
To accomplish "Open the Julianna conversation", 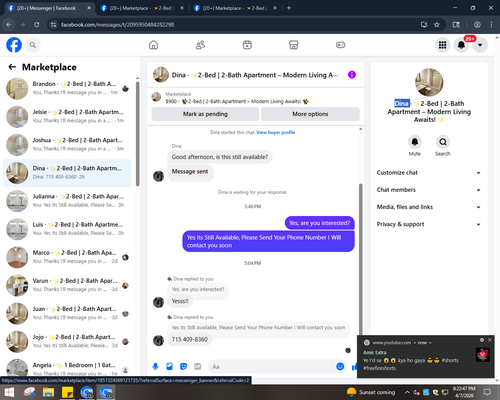I will coord(68,201).
